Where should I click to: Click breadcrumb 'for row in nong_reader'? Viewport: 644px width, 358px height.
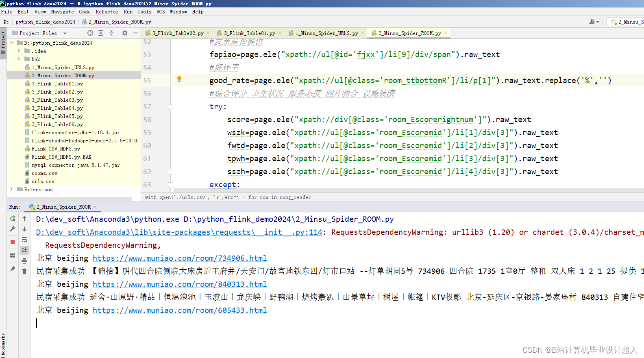click(x=279, y=197)
